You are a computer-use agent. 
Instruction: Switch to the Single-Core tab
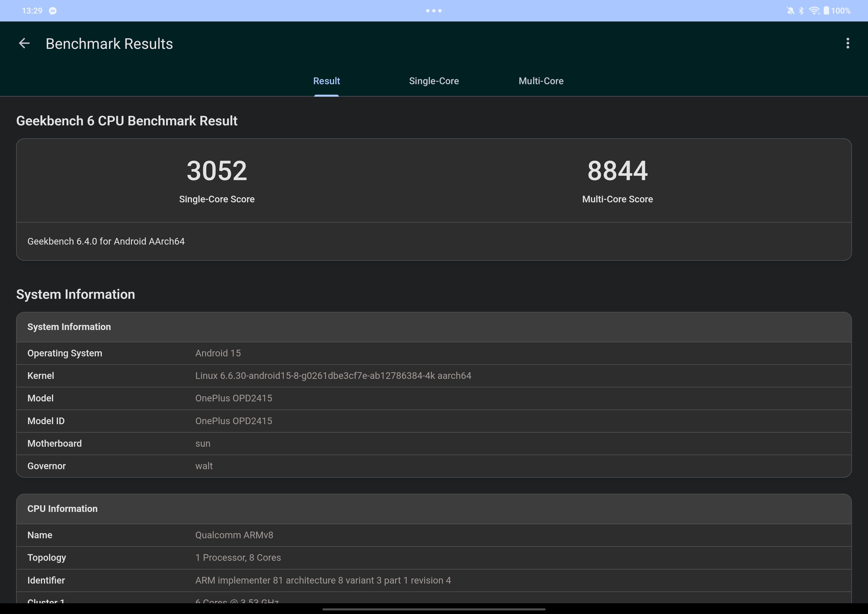tap(434, 81)
